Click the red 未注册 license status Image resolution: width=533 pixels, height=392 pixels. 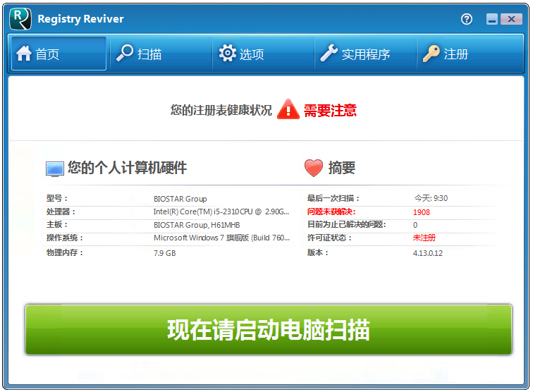coord(424,238)
